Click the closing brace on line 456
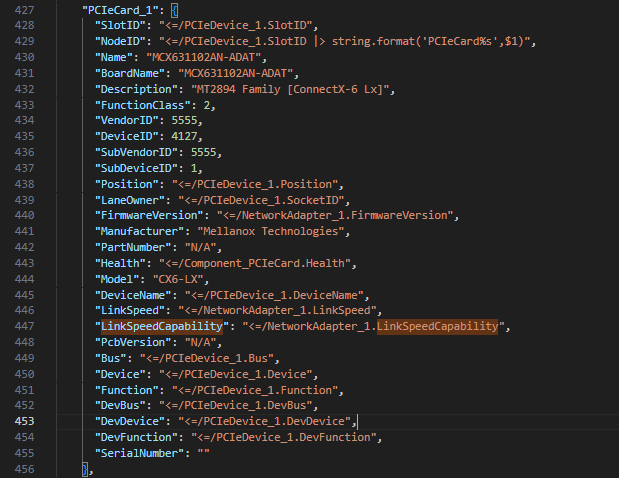 click(x=87, y=470)
